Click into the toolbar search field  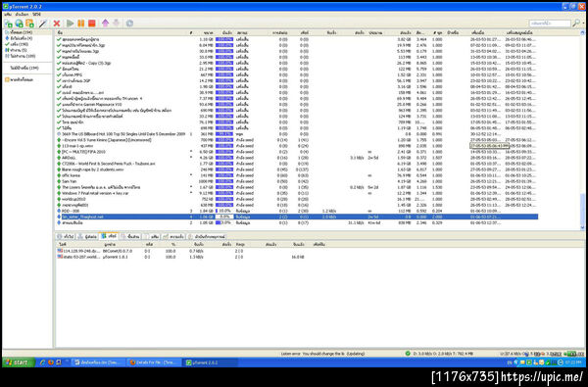click(550, 24)
